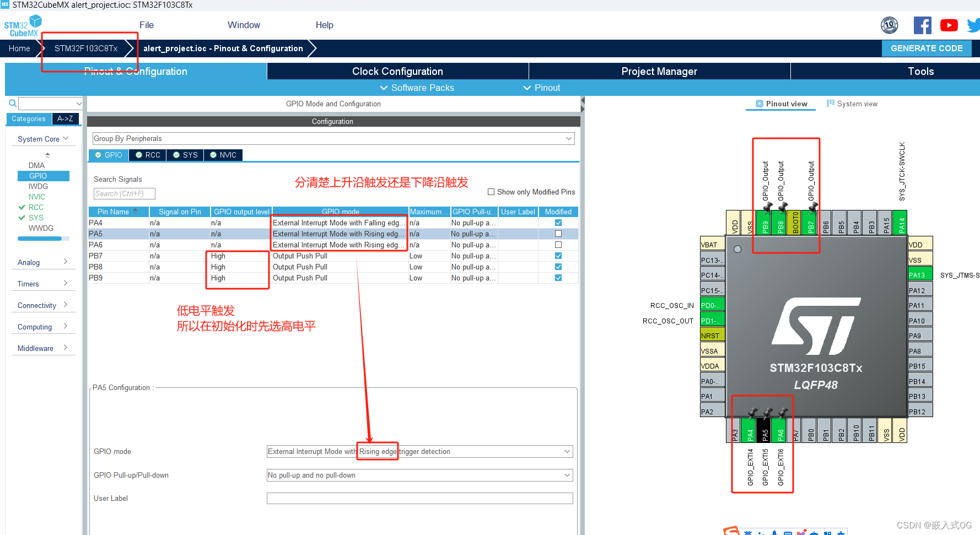Select pin PA14 on the chip
This screenshot has width=980, height=535.
click(901, 223)
